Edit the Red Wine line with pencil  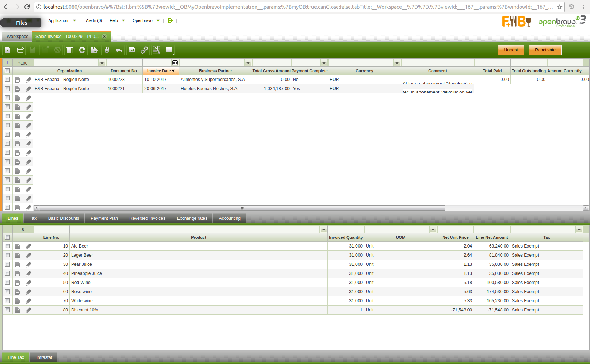pos(28,283)
